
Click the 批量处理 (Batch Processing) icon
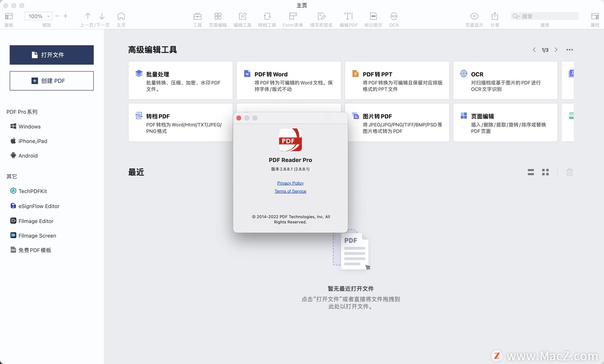coord(139,73)
